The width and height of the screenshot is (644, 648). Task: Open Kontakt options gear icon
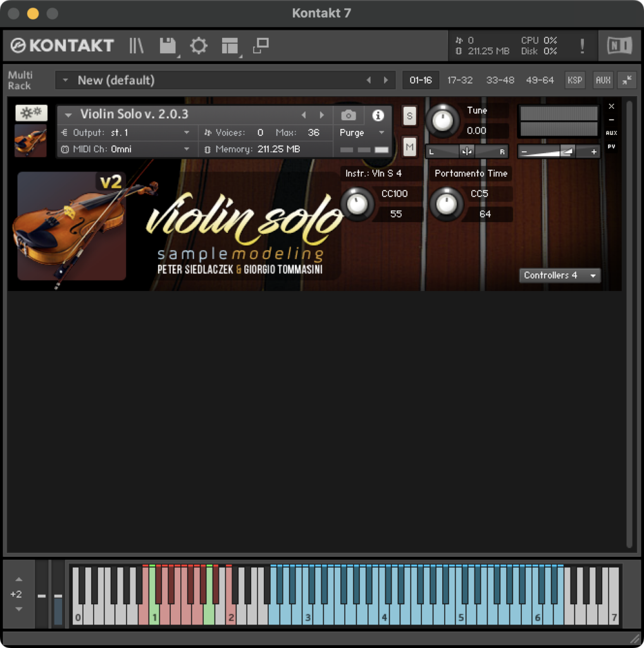coord(199,46)
